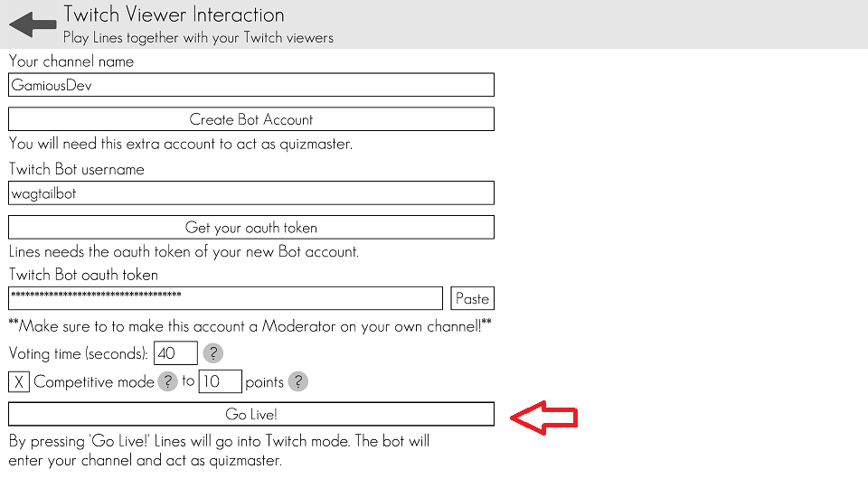Click the Competitive mode help icon
This screenshot has height=488, width=868.
pyautogui.click(x=167, y=381)
